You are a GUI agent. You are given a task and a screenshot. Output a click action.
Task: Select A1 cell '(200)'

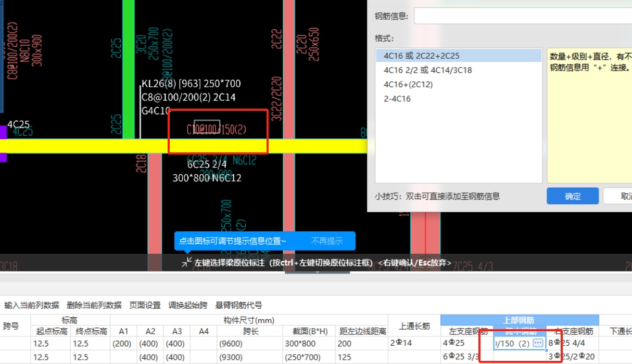[123, 343]
